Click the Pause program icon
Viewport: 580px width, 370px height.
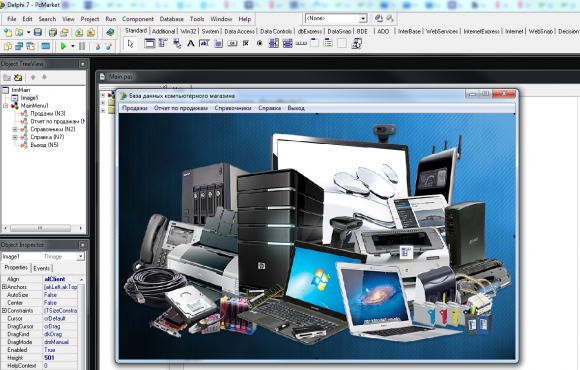click(82, 46)
